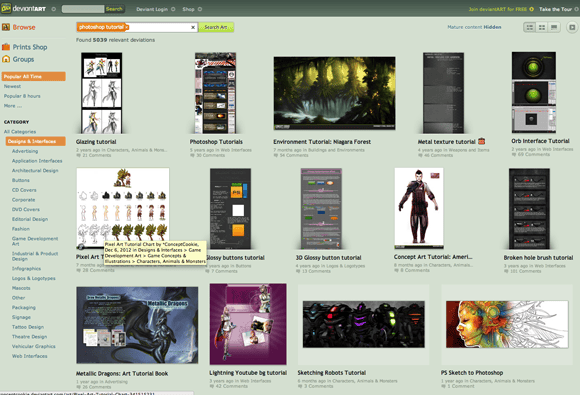The image size is (580, 395).
Task: Open the Vehicular Graphics subcategory
Action: (x=34, y=347)
